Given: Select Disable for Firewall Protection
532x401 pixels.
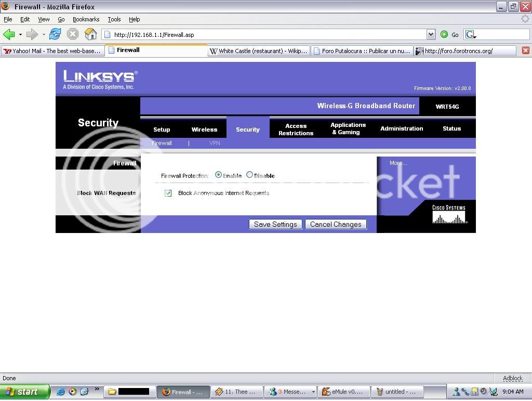Looking at the screenshot, I should (250, 175).
